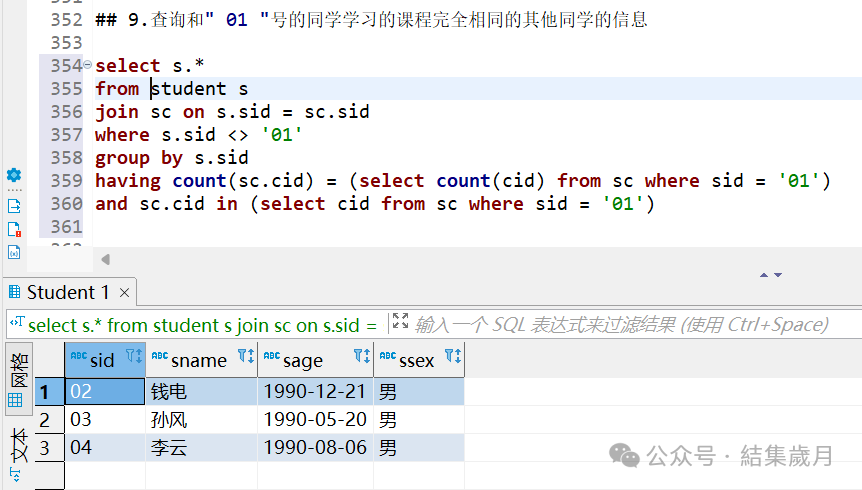This screenshot has width=862, height=490.
Task: Click line number 359 in the gutter
Action: click(x=66, y=180)
